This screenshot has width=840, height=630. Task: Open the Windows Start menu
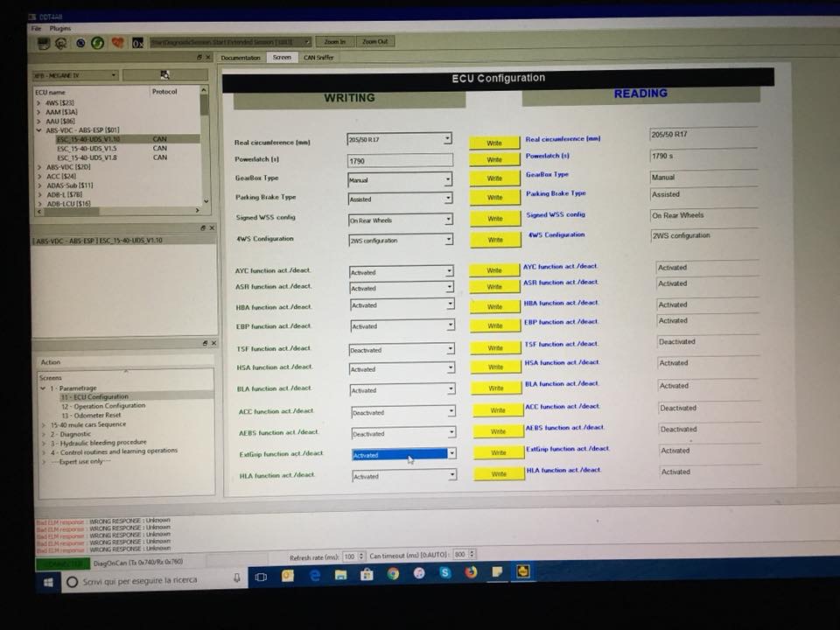tap(48, 582)
